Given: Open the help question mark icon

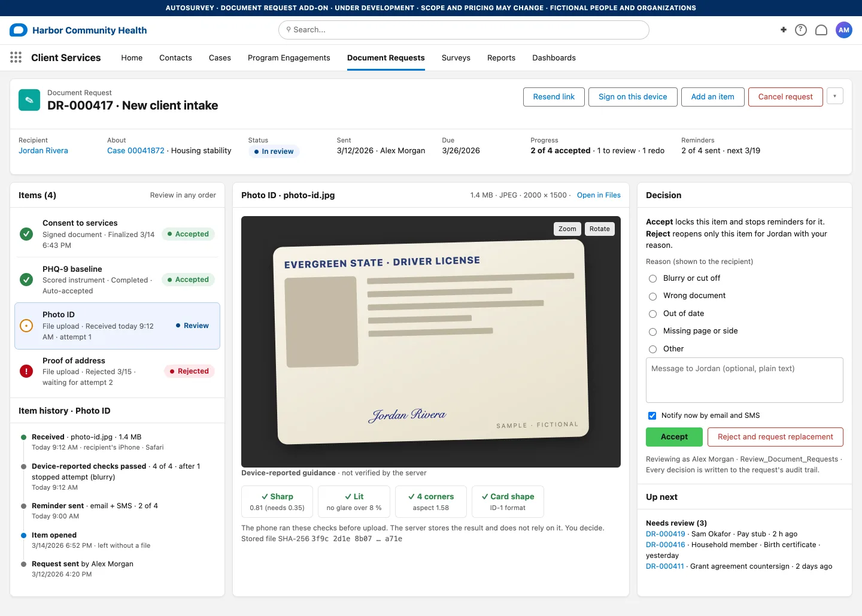Looking at the screenshot, I should (x=801, y=30).
